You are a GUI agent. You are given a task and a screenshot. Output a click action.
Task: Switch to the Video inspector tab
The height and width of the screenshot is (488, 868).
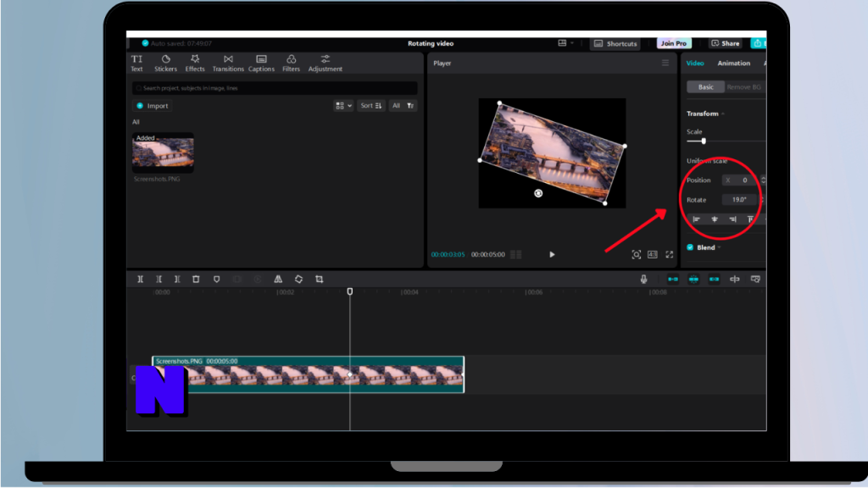tap(695, 63)
